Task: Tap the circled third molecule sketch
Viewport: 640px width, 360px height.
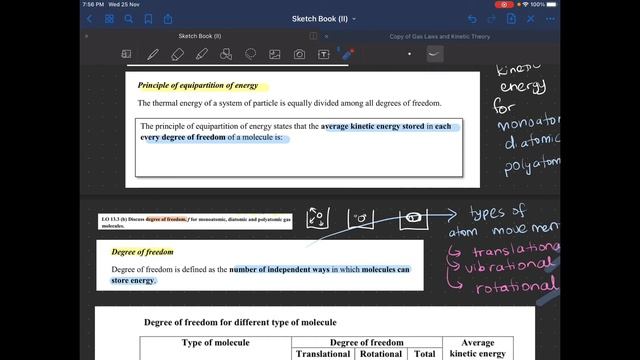Action: tap(413, 218)
